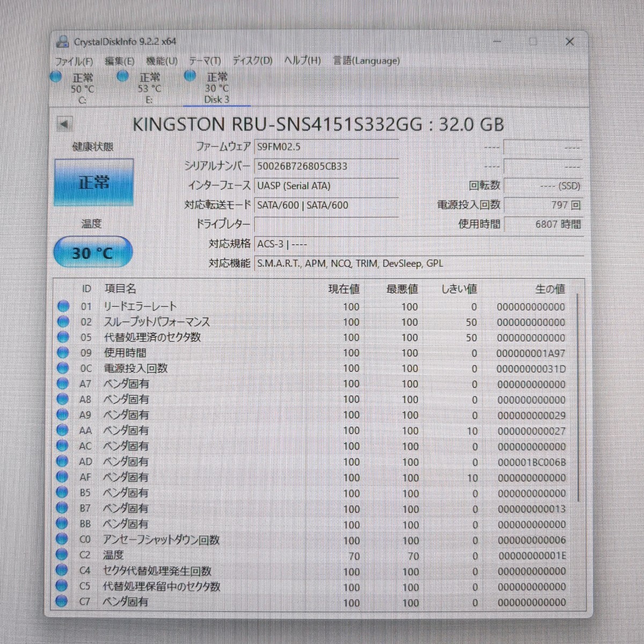Click the interface field UASP (Serial ATA)
This screenshot has width=644, height=644.
tap(326, 186)
